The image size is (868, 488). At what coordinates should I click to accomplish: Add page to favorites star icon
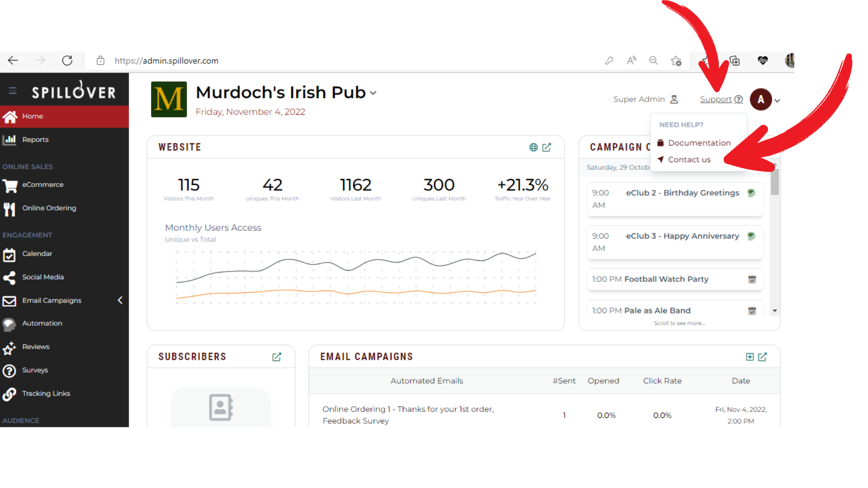[x=676, y=61]
